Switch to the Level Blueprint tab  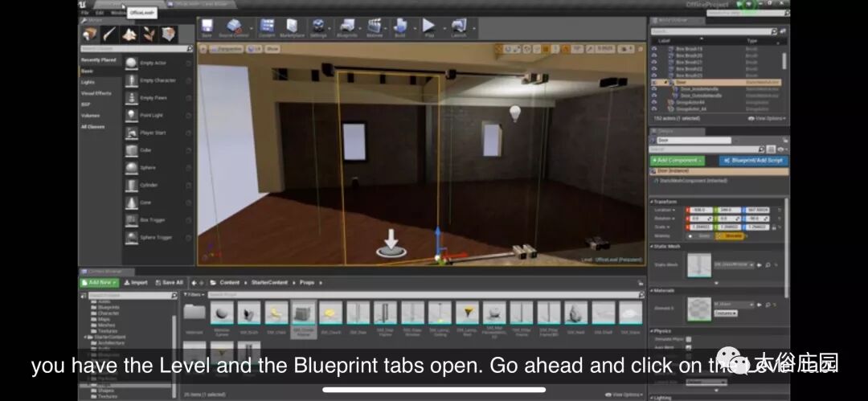[x=199, y=4]
